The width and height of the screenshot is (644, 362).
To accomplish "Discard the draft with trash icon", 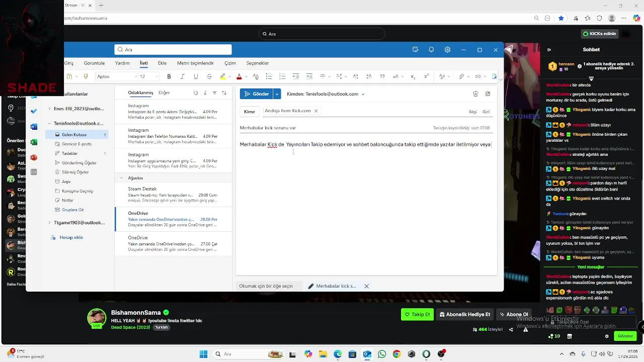I will tap(475, 94).
